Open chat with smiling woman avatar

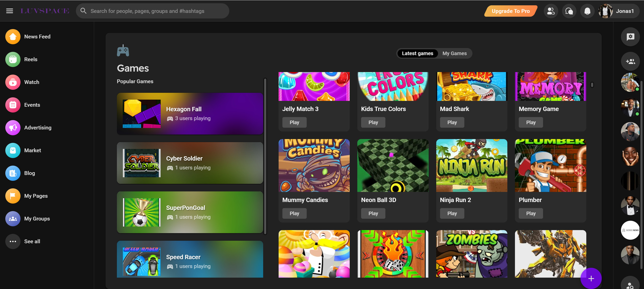630,157
